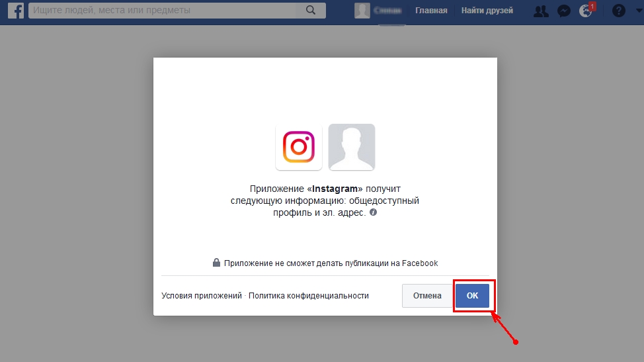Viewport: 644px width, 362px height.
Task: Open Политика конфиденциальности link
Action: click(309, 296)
